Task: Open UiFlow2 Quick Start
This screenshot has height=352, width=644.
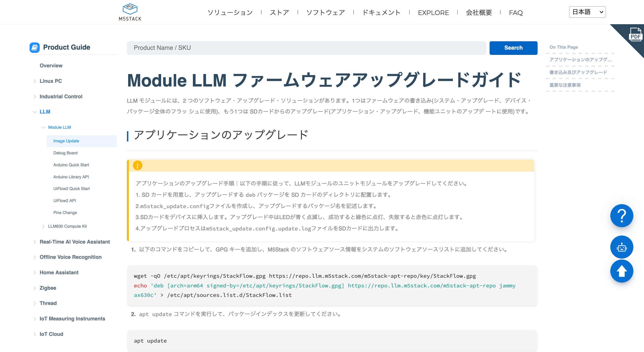Action: [x=71, y=189]
